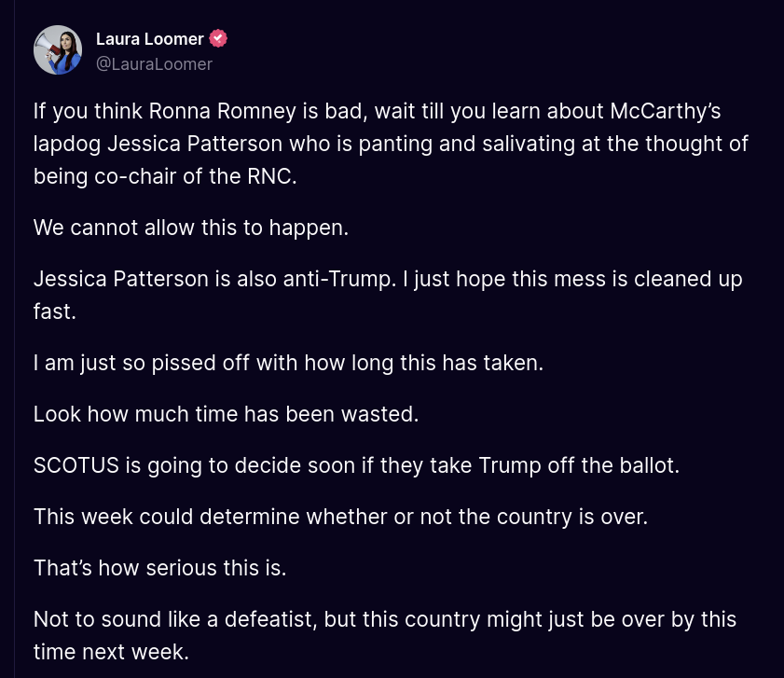Click the "This week could determine" sentence
The image size is (784, 678).
tap(340, 517)
